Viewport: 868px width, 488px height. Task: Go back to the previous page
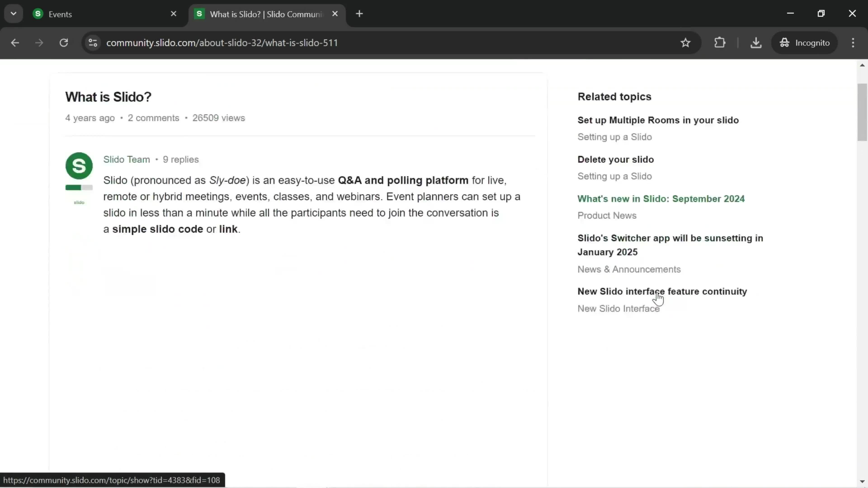coord(15,43)
